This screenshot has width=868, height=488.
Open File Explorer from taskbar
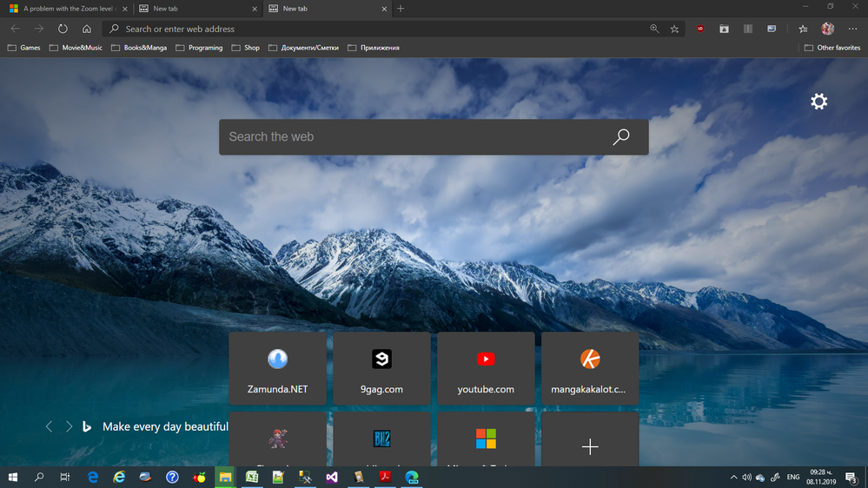coord(225,477)
